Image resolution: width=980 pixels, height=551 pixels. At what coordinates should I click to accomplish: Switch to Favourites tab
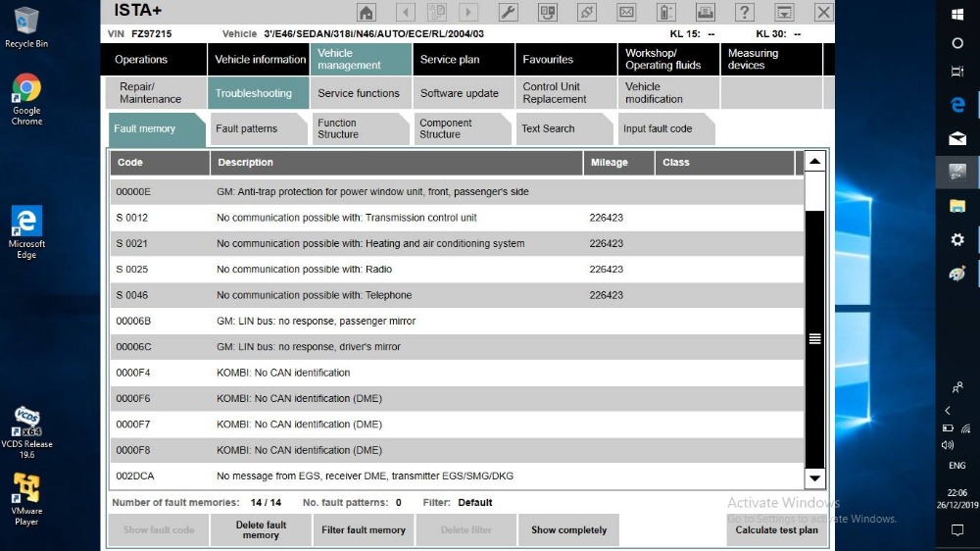(565, 60)
